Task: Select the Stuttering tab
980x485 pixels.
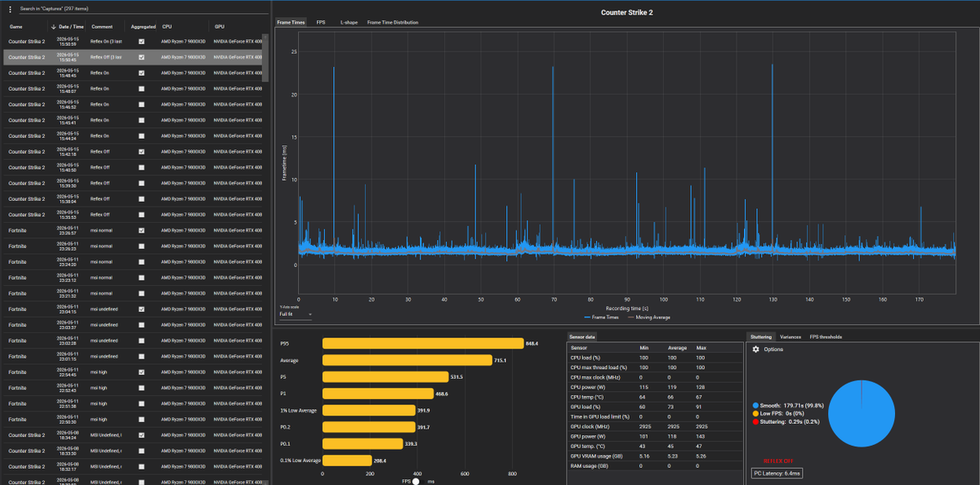Action: [x=760, y=336]
